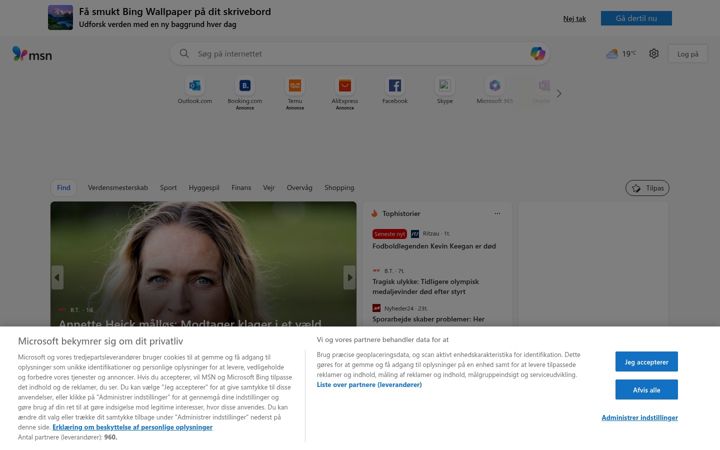720x450 pixels.
Task: Open the Microsoft 365 shortcut
Action: tap(495, 91)
